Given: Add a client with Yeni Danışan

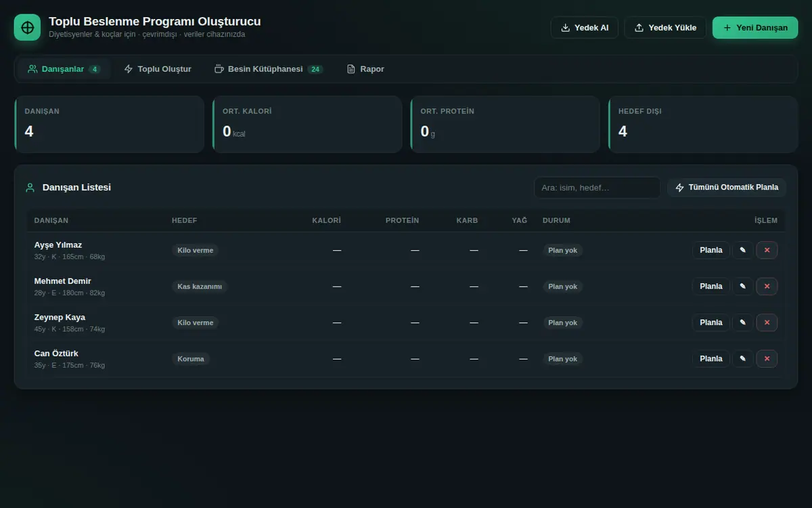Looking at the screenshot, I should tap(755, 28).
